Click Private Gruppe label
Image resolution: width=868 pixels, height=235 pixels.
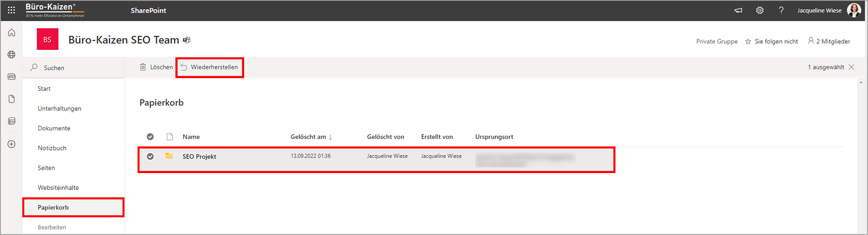coord(717,42)
